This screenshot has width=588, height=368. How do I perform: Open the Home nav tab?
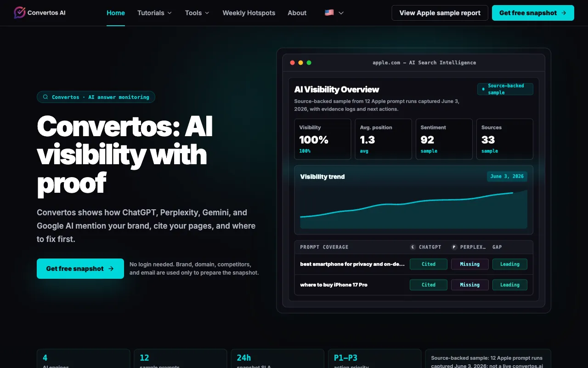116,13
